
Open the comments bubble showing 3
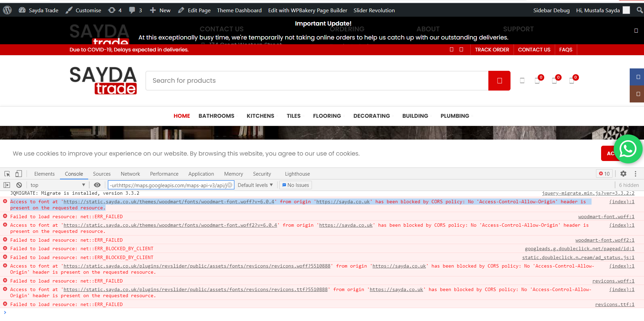136,10
